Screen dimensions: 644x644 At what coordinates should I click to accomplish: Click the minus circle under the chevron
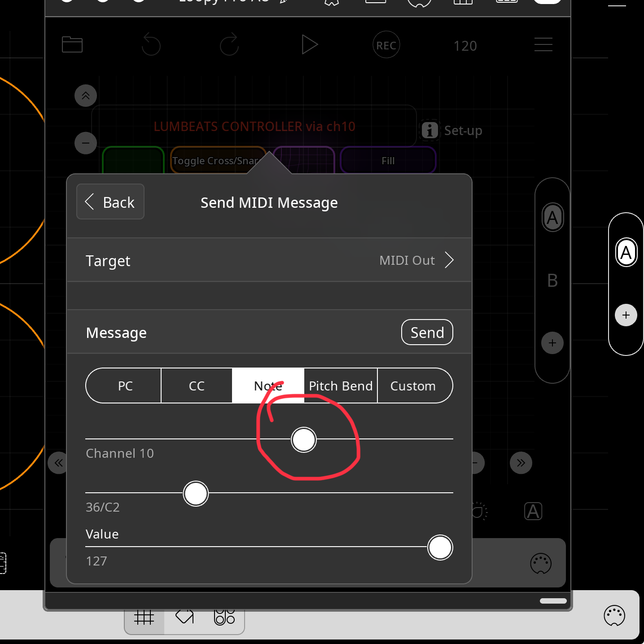tap(86, 143)
